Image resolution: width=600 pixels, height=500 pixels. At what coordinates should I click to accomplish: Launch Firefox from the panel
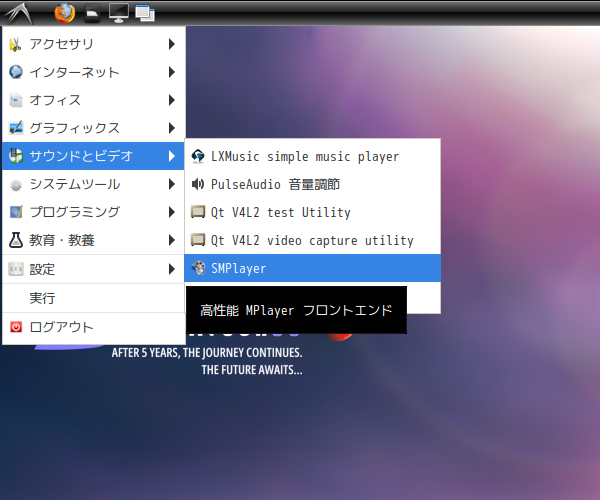pyautogui.click(x=64, y=13)
